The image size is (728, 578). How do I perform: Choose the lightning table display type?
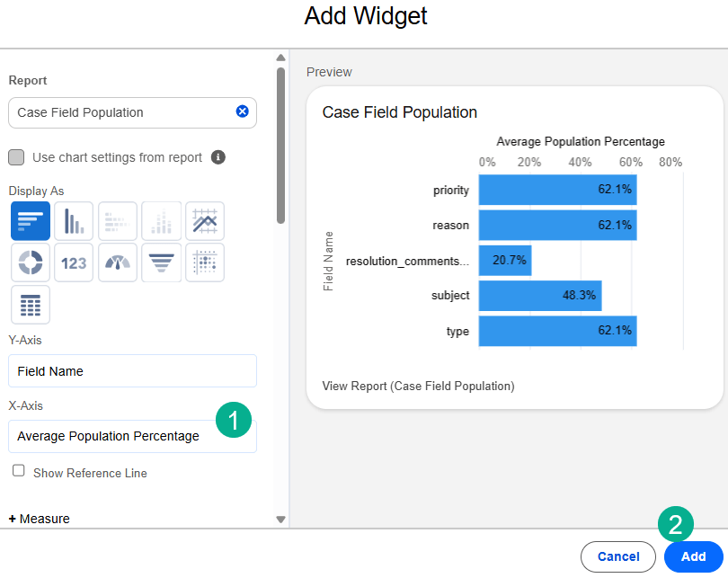coord(30,305)
